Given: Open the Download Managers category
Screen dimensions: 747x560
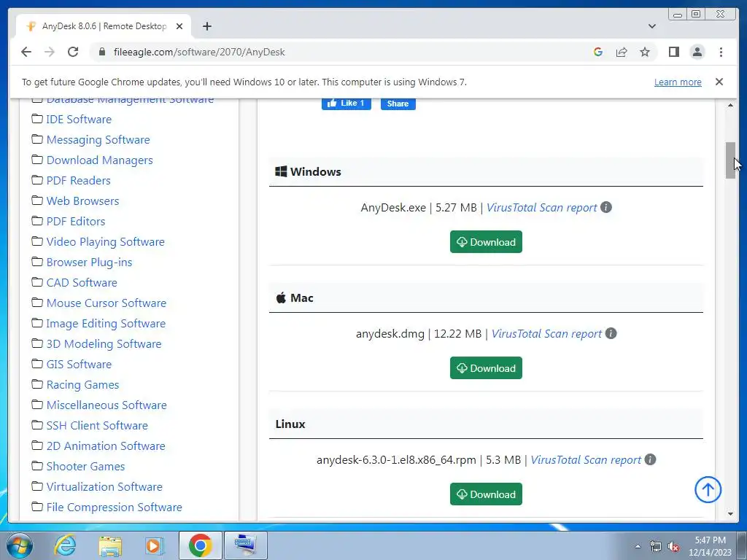Looking at the screenshot, I should point(99,160).
